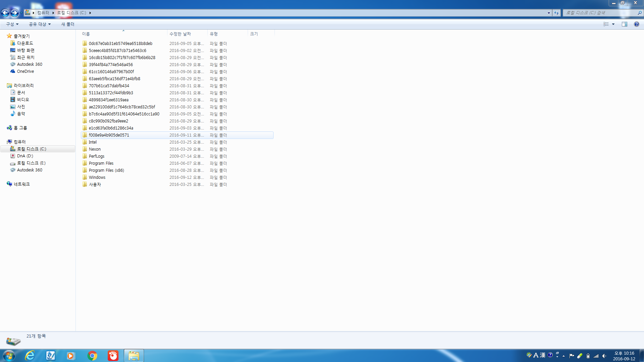Sort by the 크기 column header
The width and height of the screenshot is (644, 362).
261,34
